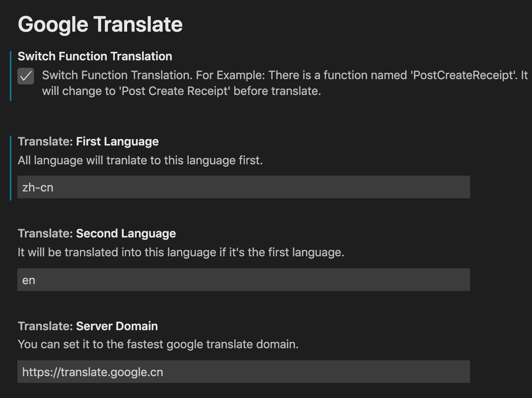The height and width of the screenshot is (398, 532).
Task: Click the 'It will be translated into this language' description
Action: (181, 252)
